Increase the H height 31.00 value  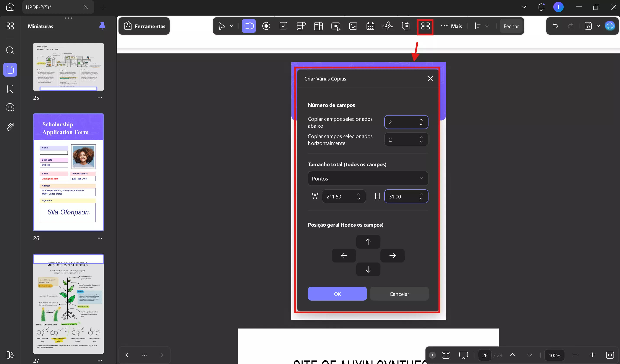coord(421,194)
